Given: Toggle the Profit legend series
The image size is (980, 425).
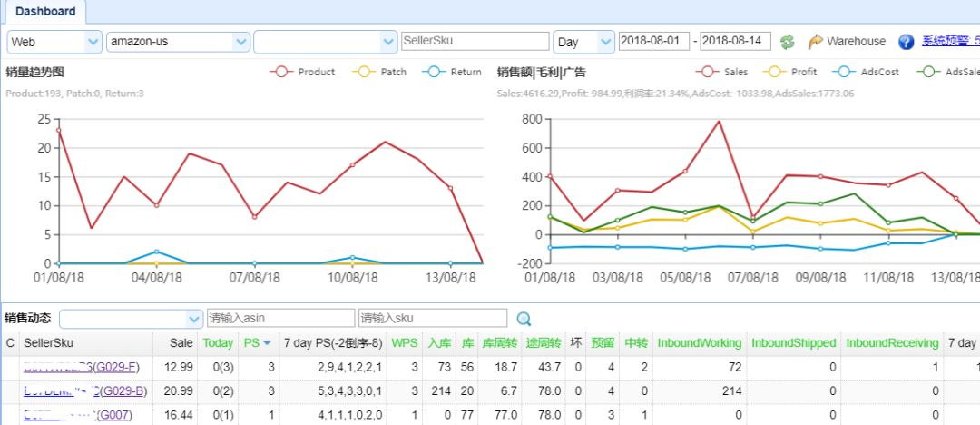Looking at the screenshot, I should tap(790, 72).
